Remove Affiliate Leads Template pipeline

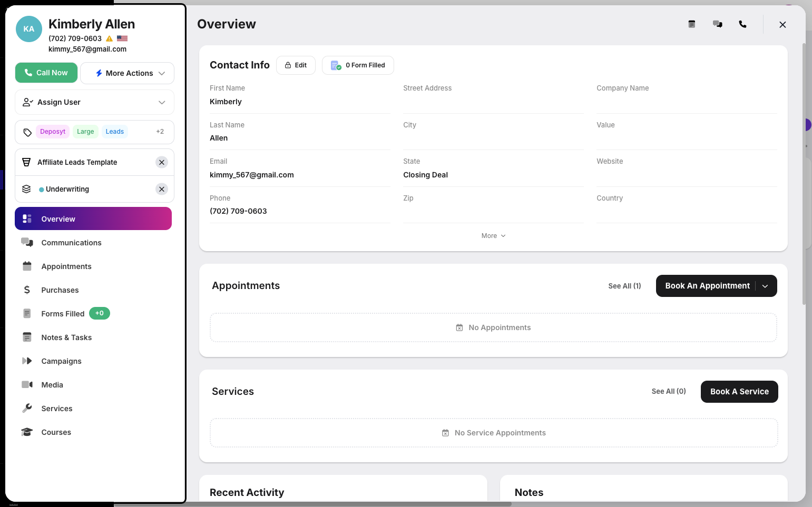pos(162,162)
